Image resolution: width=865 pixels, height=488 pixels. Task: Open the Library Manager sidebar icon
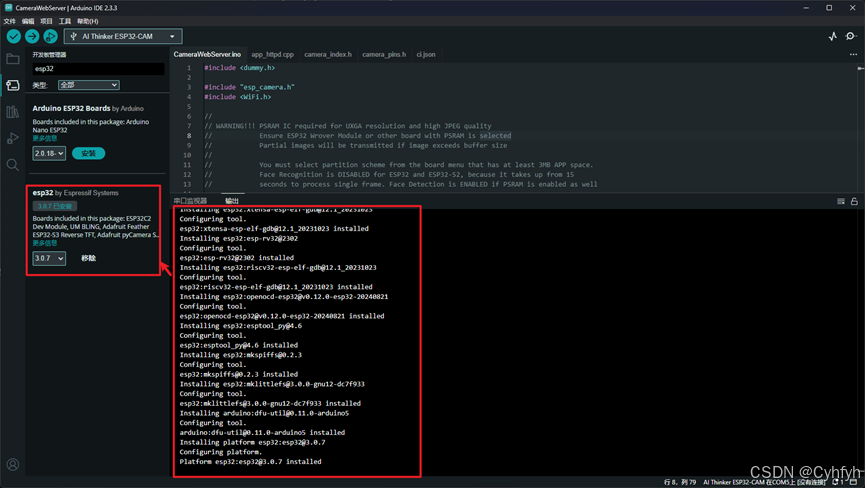point(13,112)
